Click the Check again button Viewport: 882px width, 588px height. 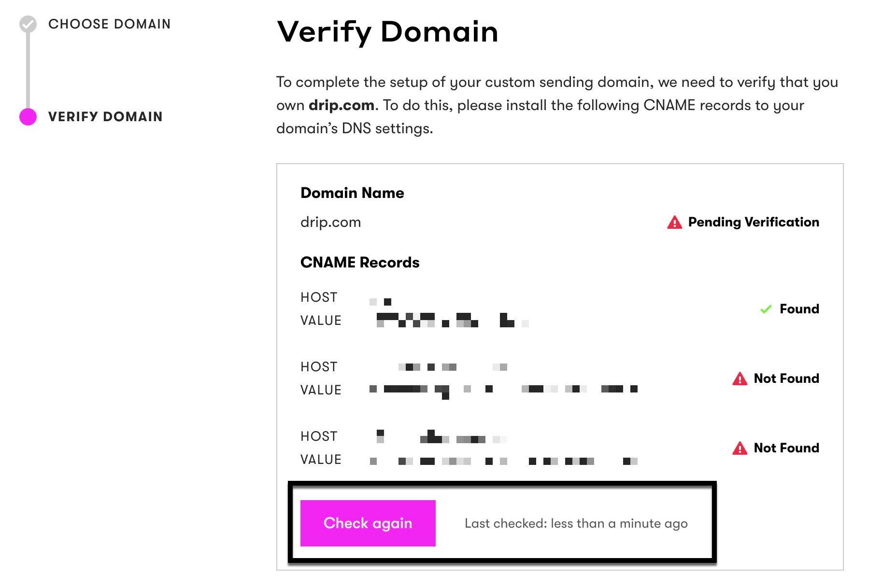point(368,523)
